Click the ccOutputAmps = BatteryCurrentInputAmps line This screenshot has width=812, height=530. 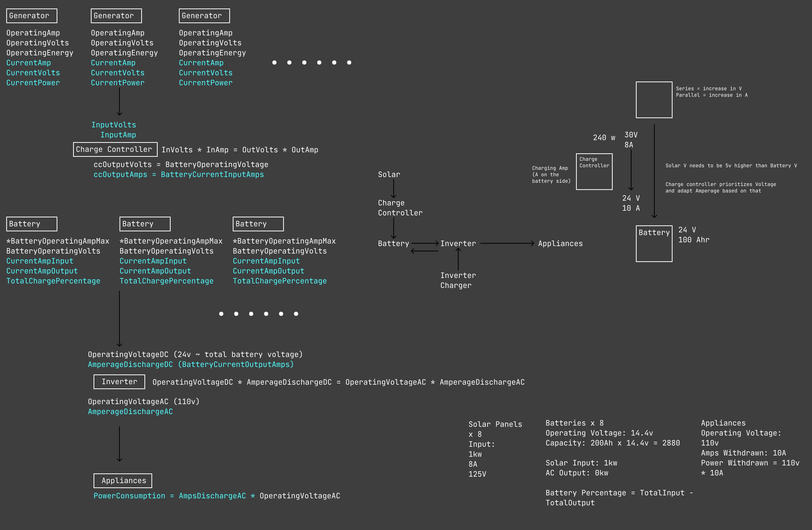click(178, 175)
